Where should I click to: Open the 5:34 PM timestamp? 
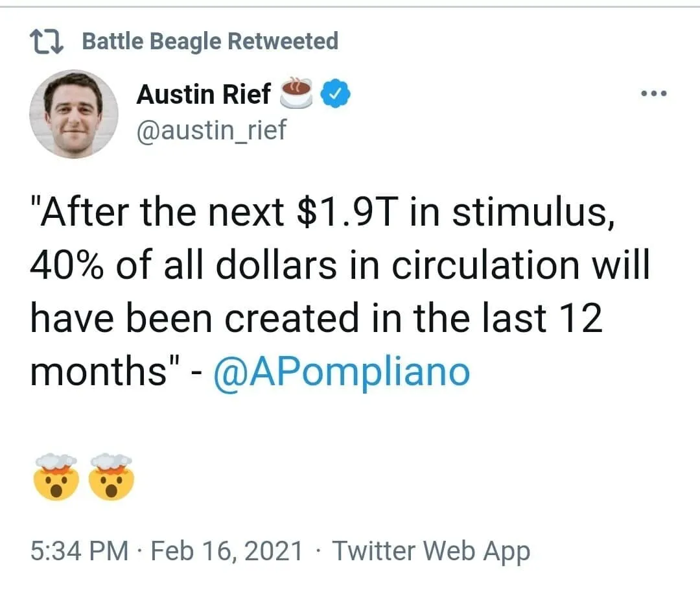(80, 551)
